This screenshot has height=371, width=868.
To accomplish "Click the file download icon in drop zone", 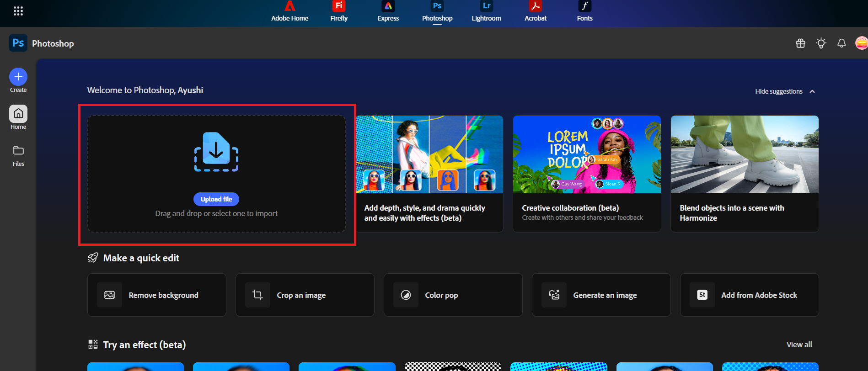I will tap(216, 152).
